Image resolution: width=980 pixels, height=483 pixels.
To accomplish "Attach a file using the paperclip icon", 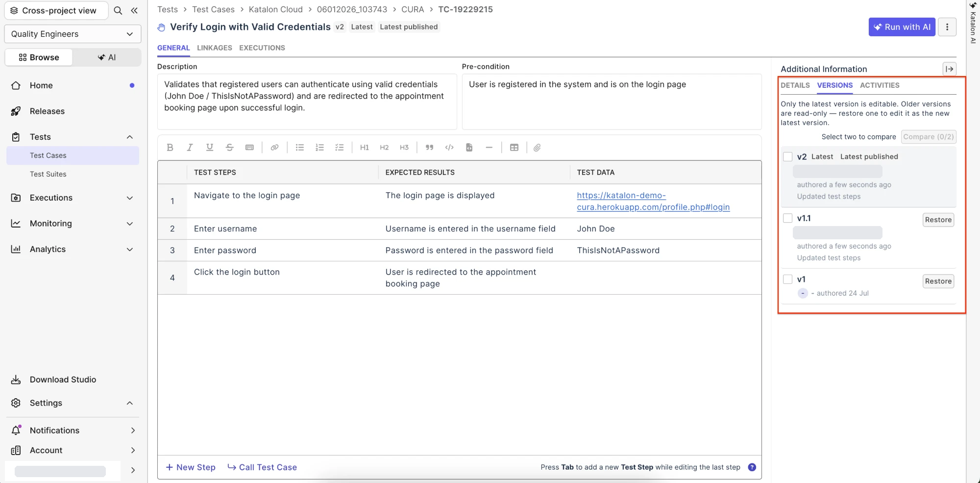I will point(537,148).
